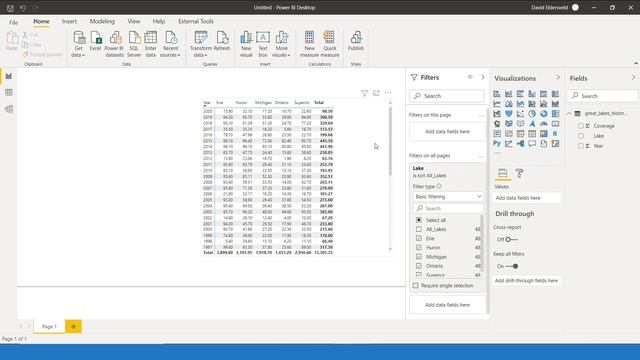Uncheck the Ontario filter checkbox
The height and width of the screenshot is (360, 640).
[x=419, y=266]
